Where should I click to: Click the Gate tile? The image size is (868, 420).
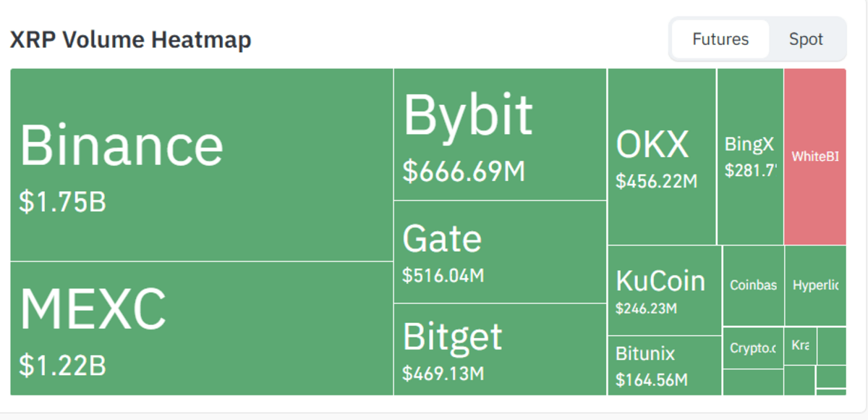pyautogui.click(x=499, y=250)
